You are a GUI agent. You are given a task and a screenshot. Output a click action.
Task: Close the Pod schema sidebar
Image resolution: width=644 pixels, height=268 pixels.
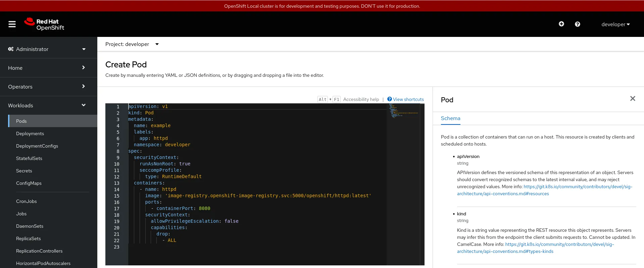click(632, 99)
